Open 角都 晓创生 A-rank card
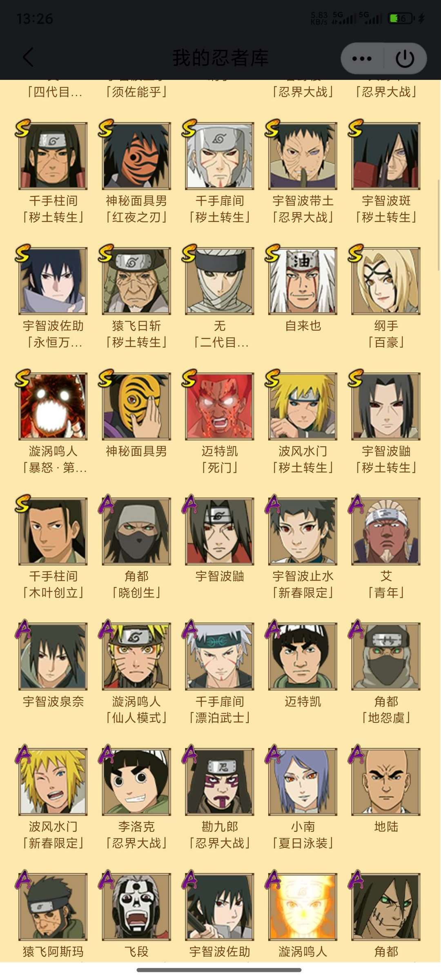Viewport: 441px width, 980px height. point(136,532)
